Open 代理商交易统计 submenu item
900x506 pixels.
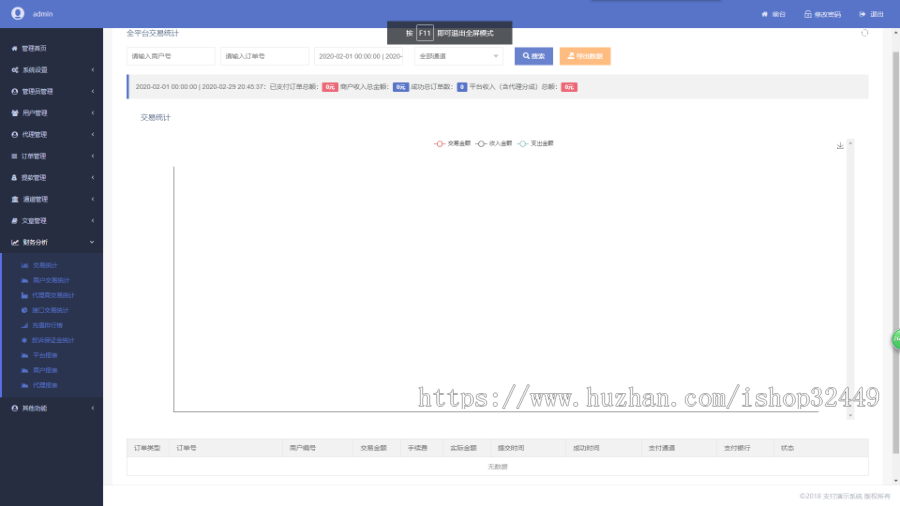tap(52, 295)
